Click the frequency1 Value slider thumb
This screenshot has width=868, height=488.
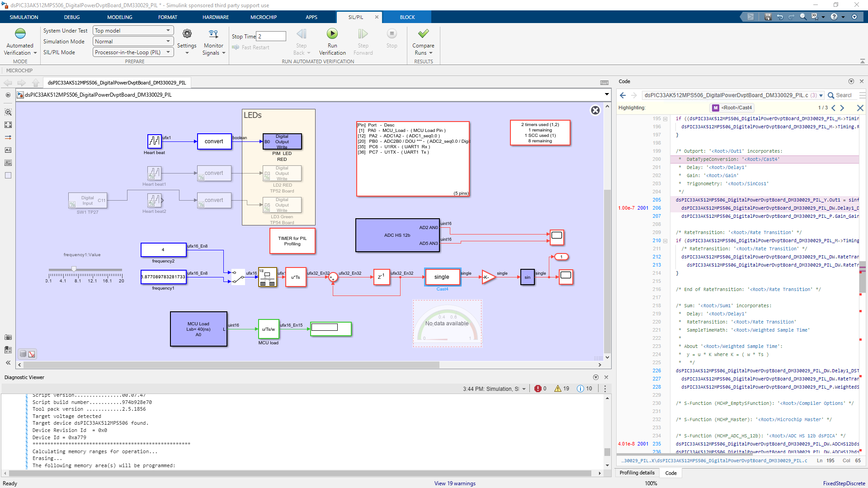coord(74,269)
